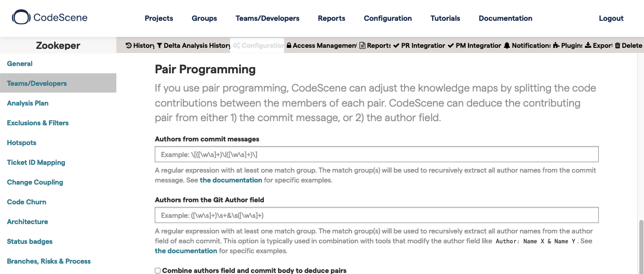Click the Delete trash icon

point(618,46)
